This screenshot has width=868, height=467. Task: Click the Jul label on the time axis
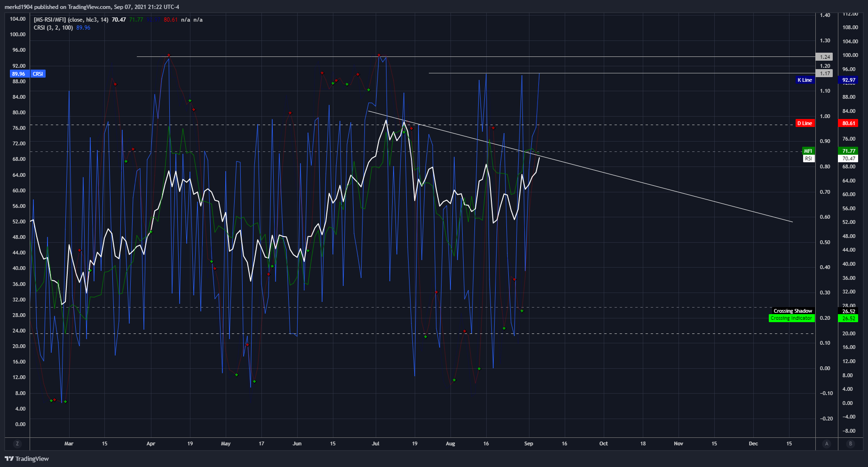point(376,443)
